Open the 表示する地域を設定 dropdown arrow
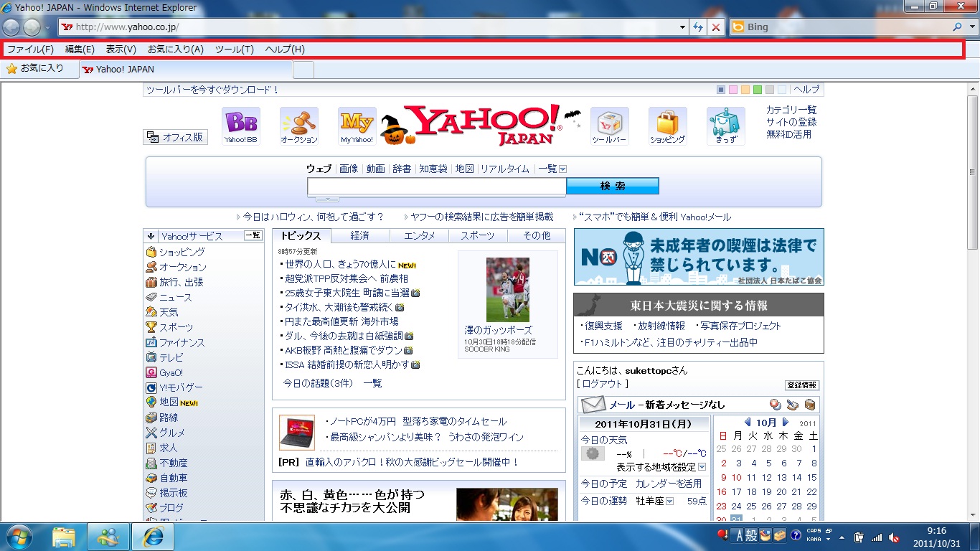Viewport: 980px width, 551px height. coord(702,467)
